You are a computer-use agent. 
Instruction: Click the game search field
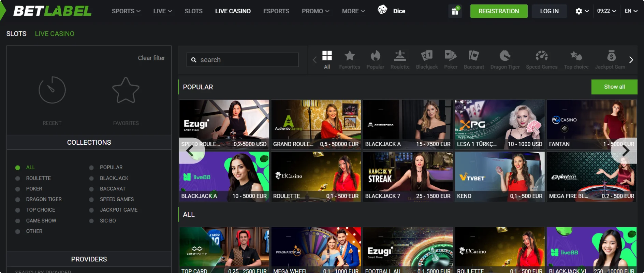(x=243, y=60)
